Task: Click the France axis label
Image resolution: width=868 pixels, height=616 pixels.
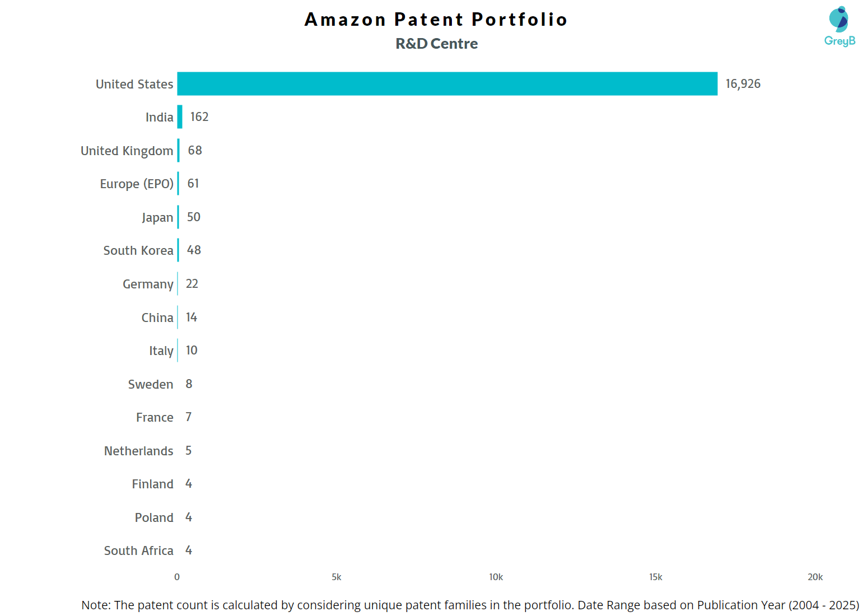Action: [155, 418]
